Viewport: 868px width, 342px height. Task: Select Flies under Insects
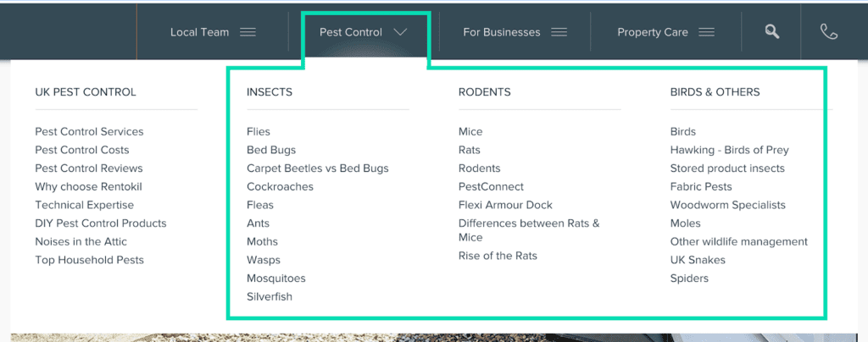[259, 131]
